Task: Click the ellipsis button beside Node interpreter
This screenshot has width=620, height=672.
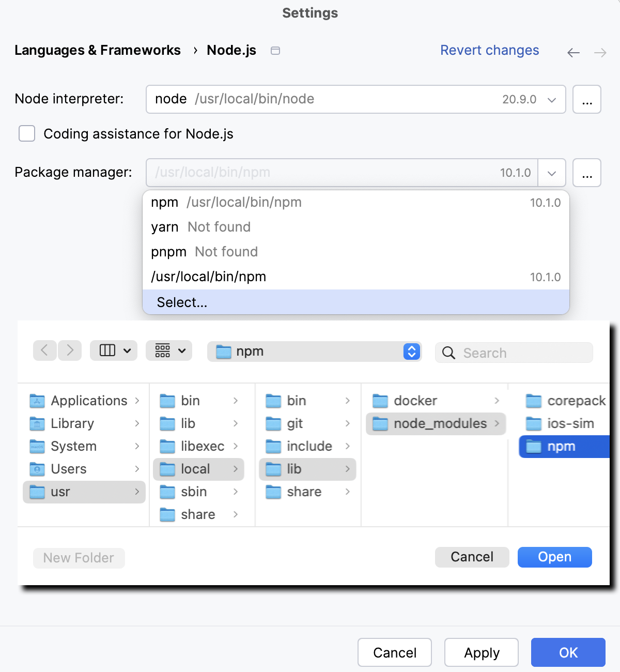Action: click(x=586, y=99)
